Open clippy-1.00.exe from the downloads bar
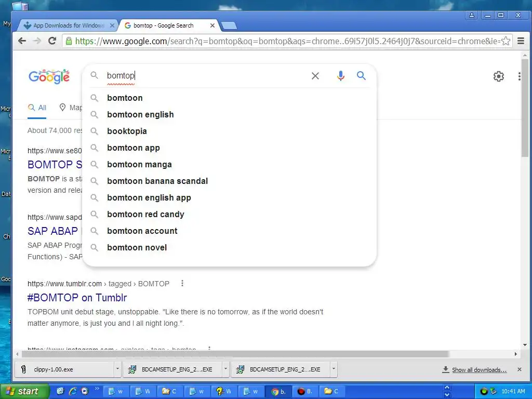The image size is (532, 399). tap(64, 369)
